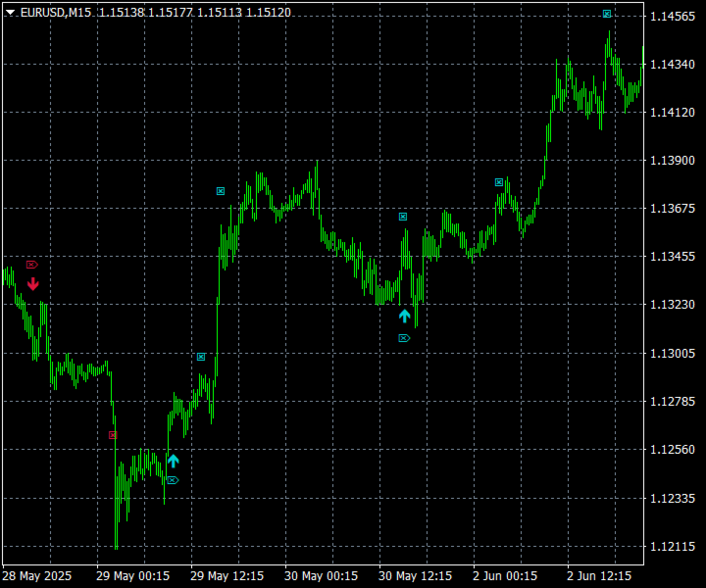Screen dimensions: 706x588
Task: Click the EURUSD,M15 chart title text
Action: (55, 13)
